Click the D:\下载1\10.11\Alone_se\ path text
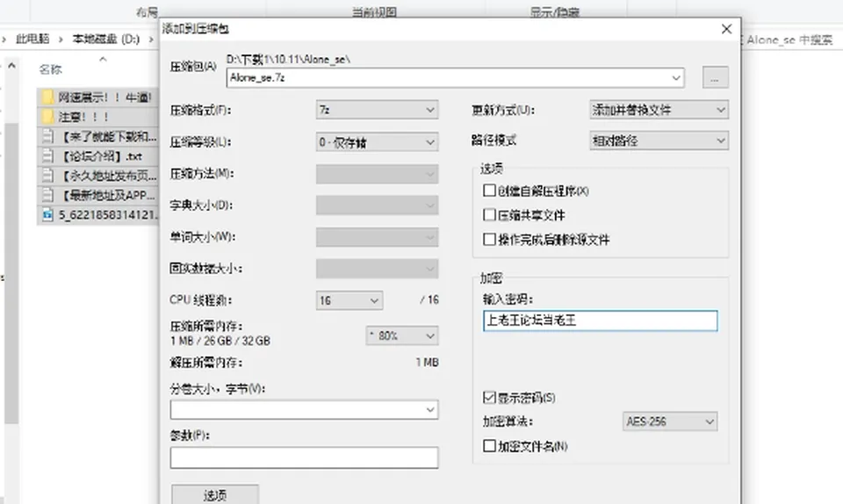843x504 pixels. pos(288,60)
